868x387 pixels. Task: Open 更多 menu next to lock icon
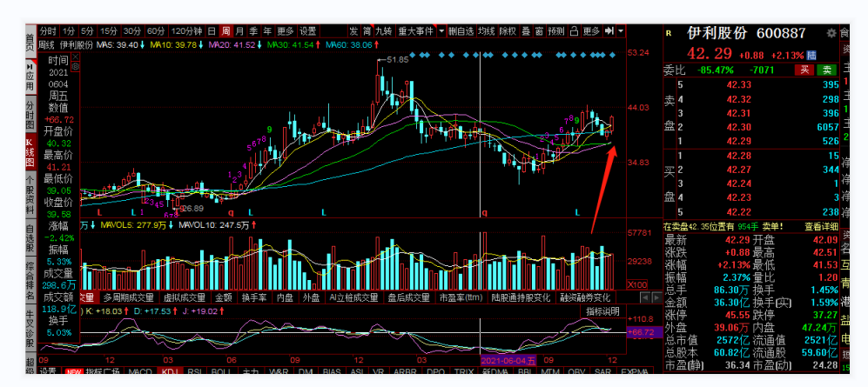591,31
